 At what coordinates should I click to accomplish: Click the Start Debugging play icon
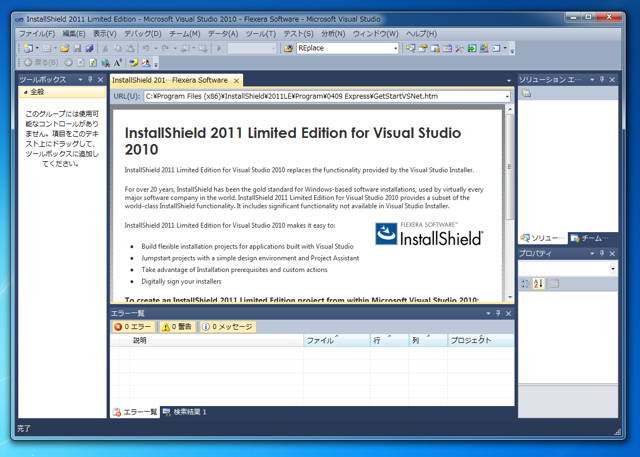point(219,49)
